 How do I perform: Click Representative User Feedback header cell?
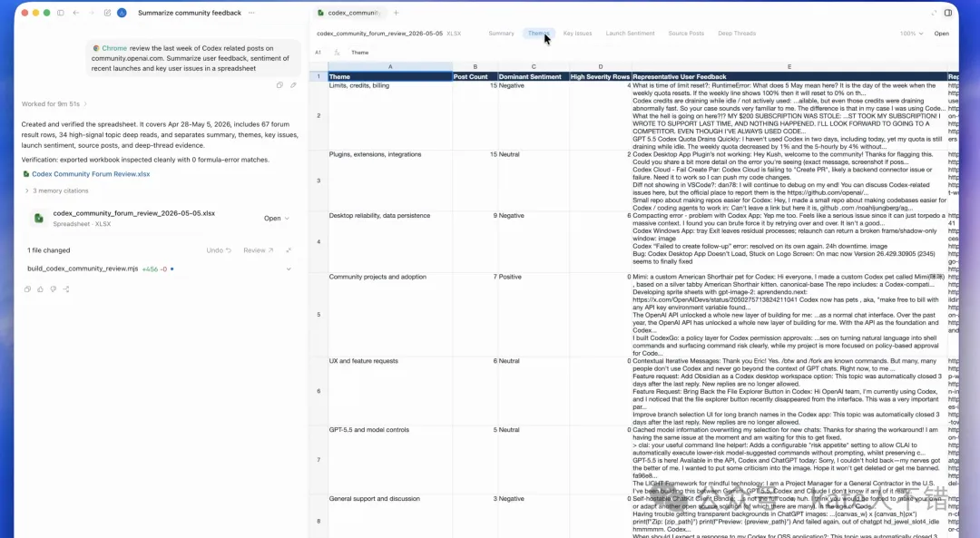pyautogui.click(x=789, y=76)
